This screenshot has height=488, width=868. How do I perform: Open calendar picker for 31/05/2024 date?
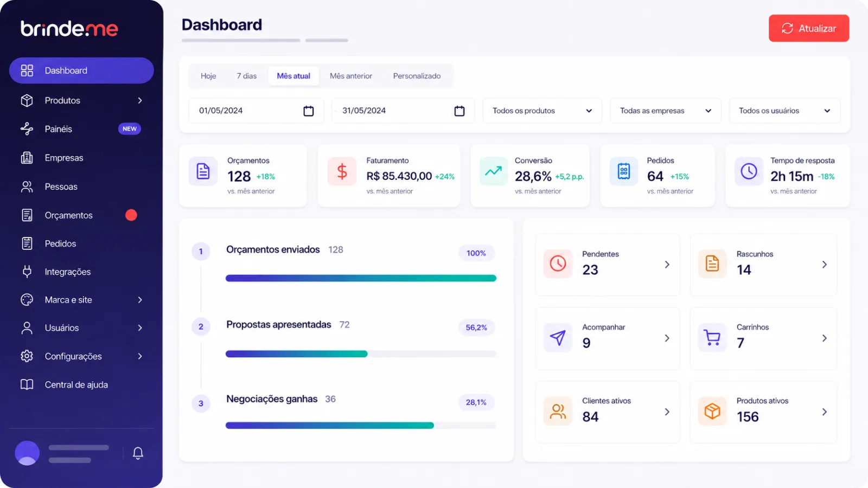pos(459,111)
